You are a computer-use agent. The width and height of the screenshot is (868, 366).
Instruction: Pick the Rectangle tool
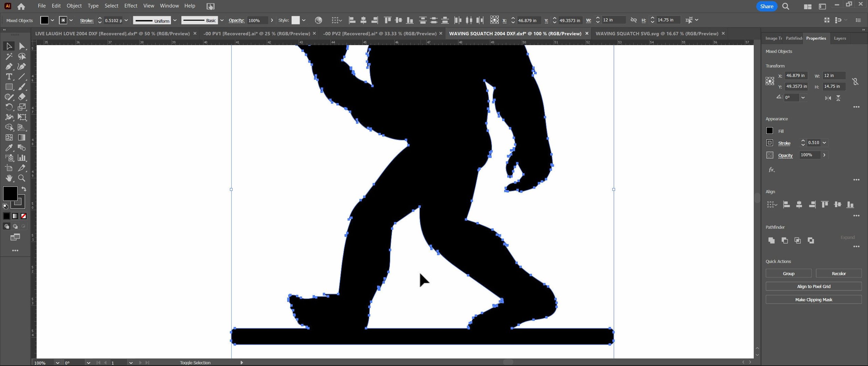pos(9,87)
